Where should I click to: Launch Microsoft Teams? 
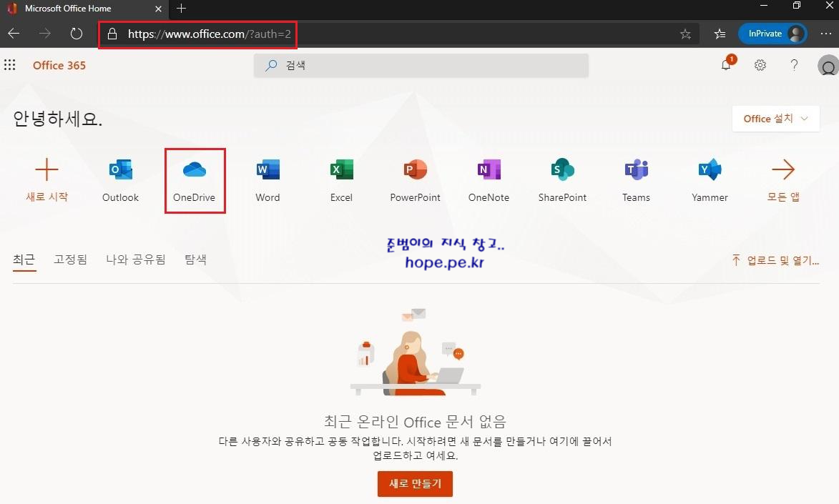click(x=636, y=180)
